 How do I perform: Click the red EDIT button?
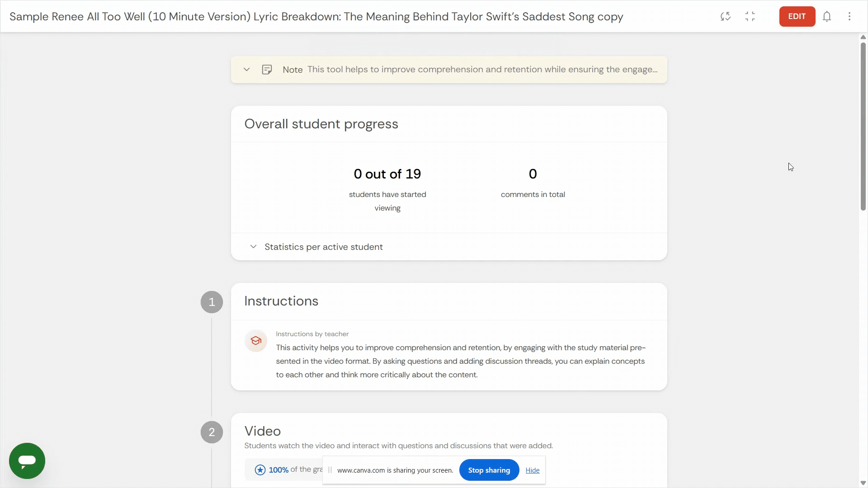(797, 16)
